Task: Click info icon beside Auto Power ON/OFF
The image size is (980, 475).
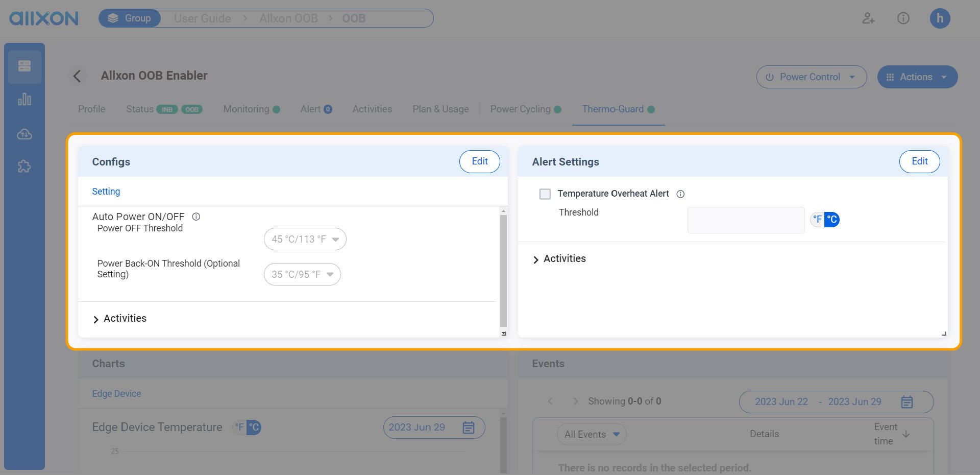Action: [196, 217]
